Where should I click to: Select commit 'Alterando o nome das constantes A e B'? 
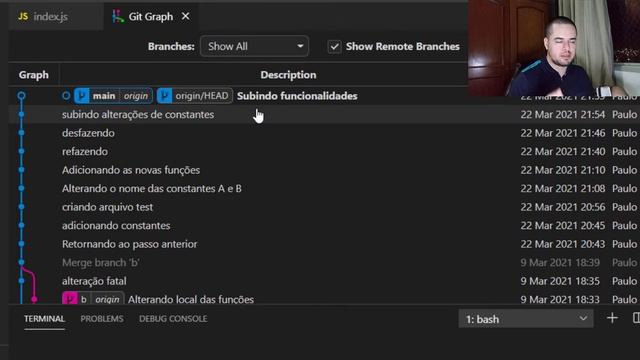pos(152,189)
